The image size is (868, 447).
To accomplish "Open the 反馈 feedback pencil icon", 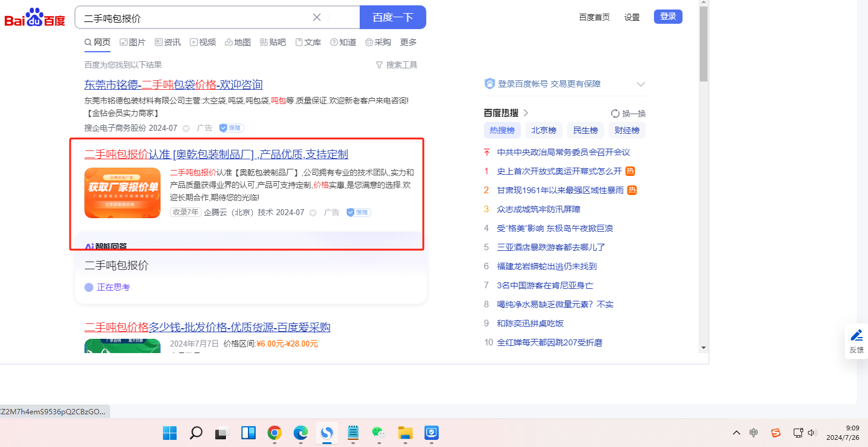I will (856, 335).
